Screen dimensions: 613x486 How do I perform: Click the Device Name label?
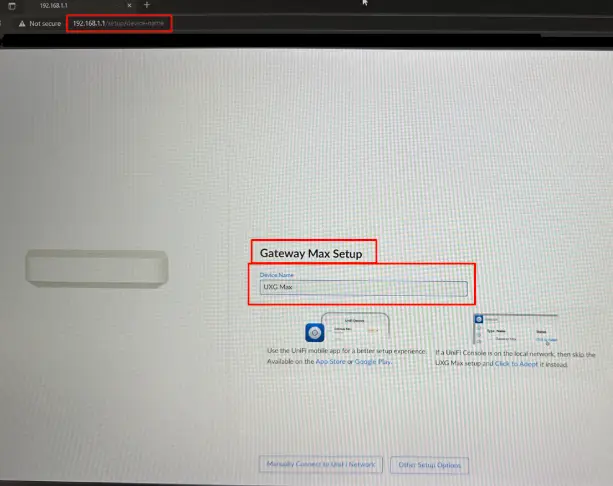pyautogui.click(x=276, y=275)
